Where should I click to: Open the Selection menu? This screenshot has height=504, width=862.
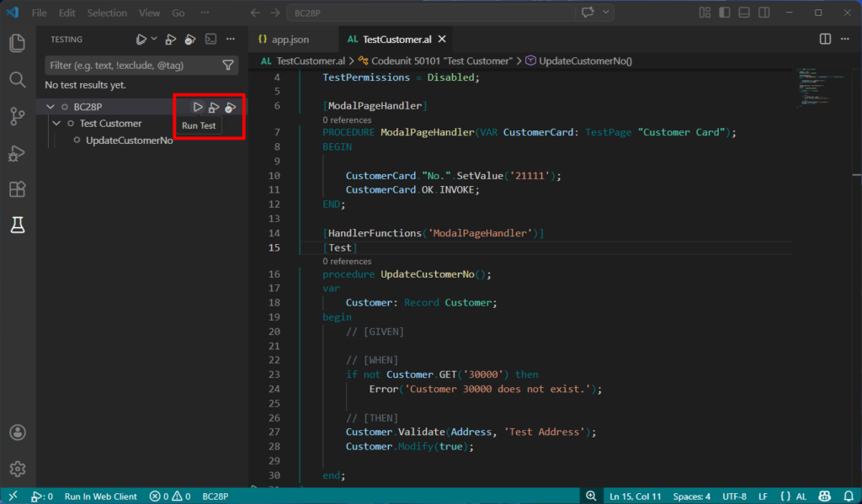pos(106,13)
